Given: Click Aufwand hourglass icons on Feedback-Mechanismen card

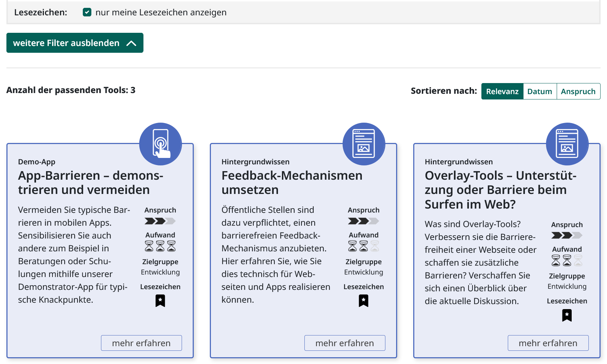Looking at the screenshot, I should [364, 246].
